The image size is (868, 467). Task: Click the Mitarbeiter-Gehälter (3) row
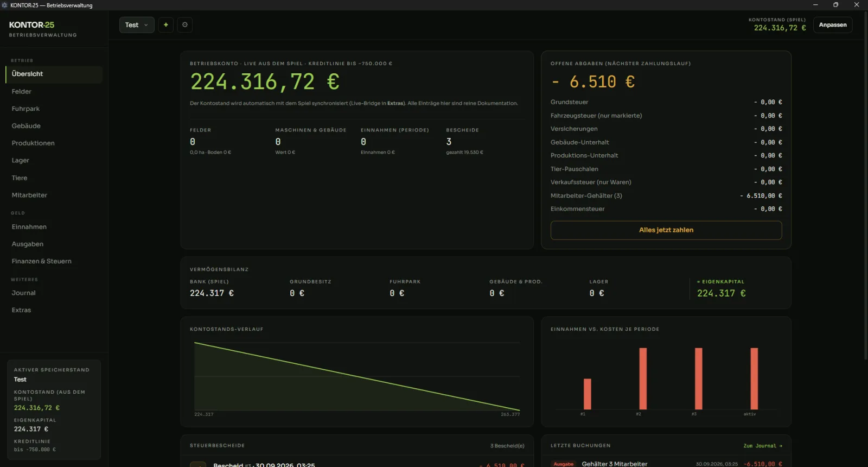coord(666,196)
